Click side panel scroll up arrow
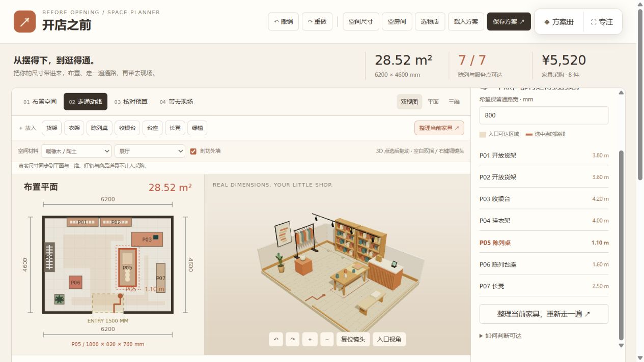This screenshot has height=362, width=644. point(621,93)
